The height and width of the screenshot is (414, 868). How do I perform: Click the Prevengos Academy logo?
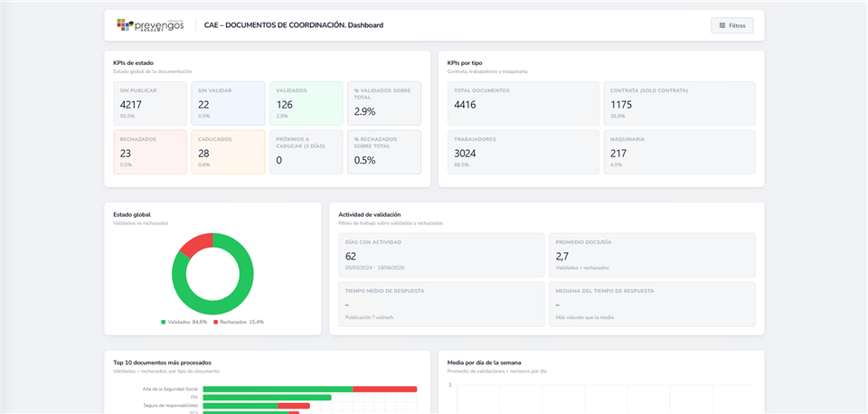[x=150, y=25]
